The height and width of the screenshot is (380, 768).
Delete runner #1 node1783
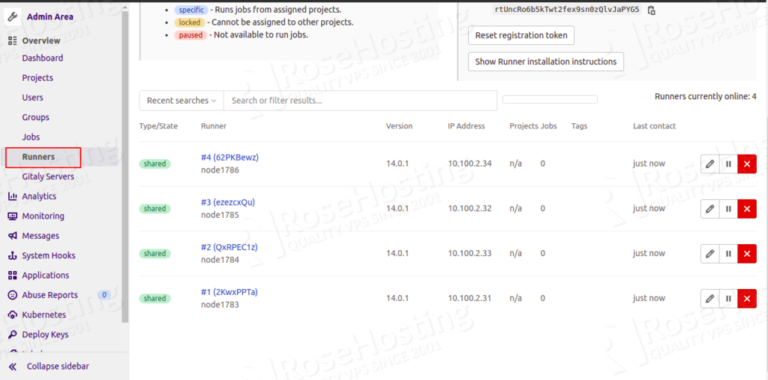tap(747, 299)
